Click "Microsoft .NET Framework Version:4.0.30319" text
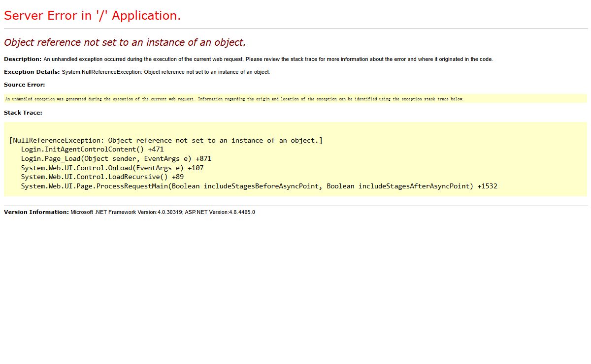This screenshot has width=591, height=364. point(126,212)
